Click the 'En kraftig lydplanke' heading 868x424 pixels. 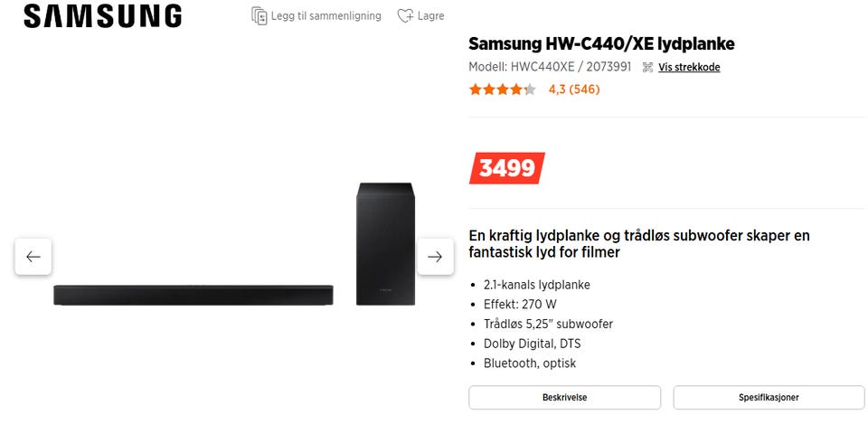click(x=638, y=243)
